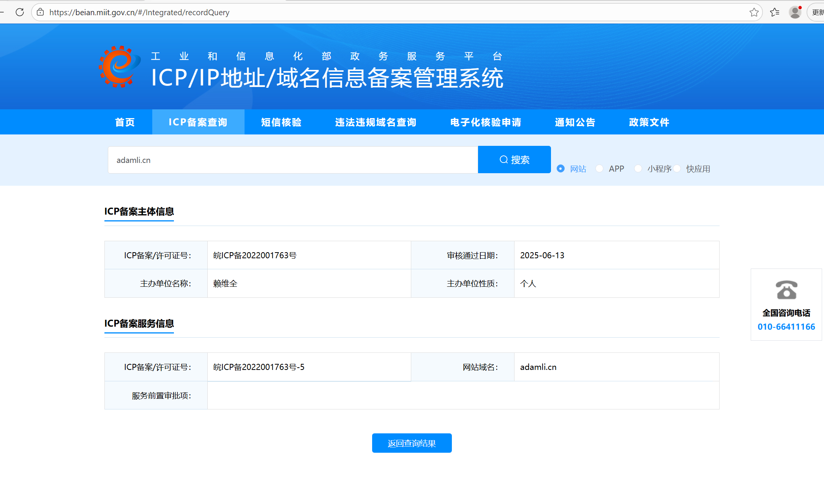Open the 电子化核验申请 tab
This screenshot has width=824, height=504.
(x=486, y=122)
